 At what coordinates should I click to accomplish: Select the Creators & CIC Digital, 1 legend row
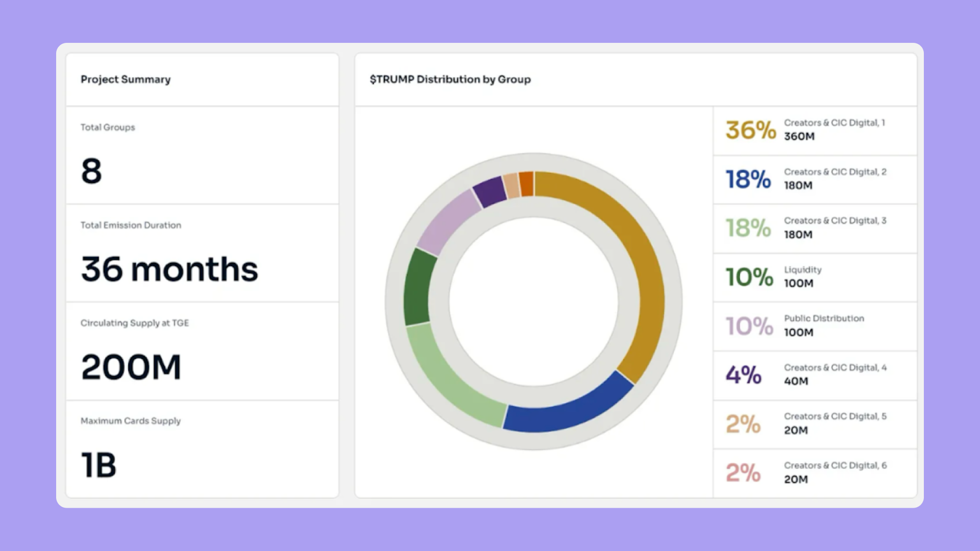click(x=815, y=130)
